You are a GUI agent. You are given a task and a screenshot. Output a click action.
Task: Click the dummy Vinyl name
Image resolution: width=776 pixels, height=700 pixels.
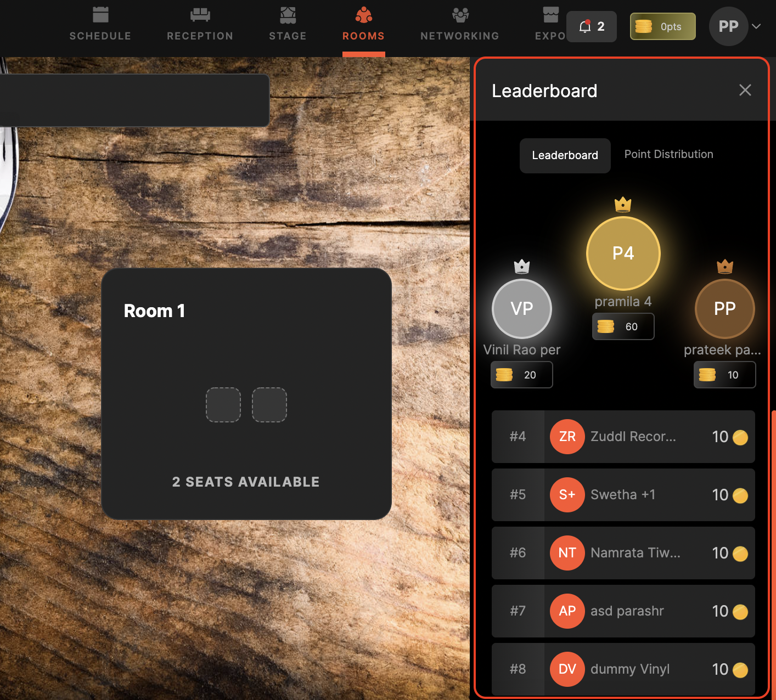(x=630, y=669)
